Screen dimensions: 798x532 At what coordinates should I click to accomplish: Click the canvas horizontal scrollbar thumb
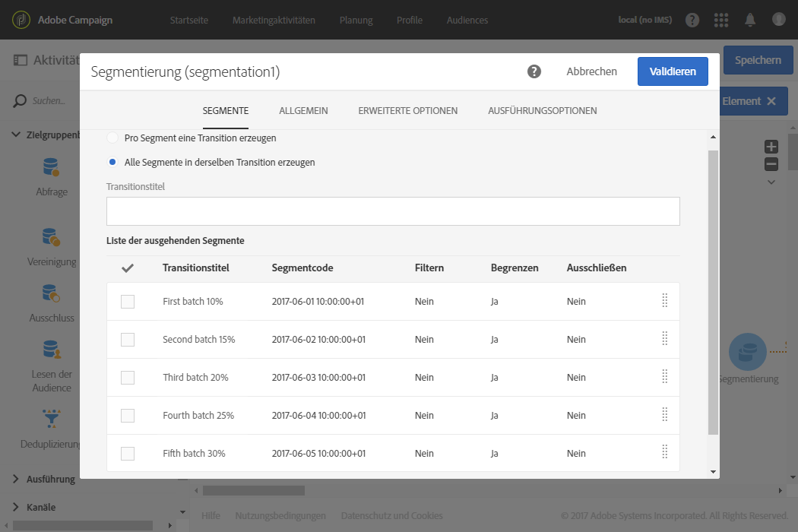point(253,490)
